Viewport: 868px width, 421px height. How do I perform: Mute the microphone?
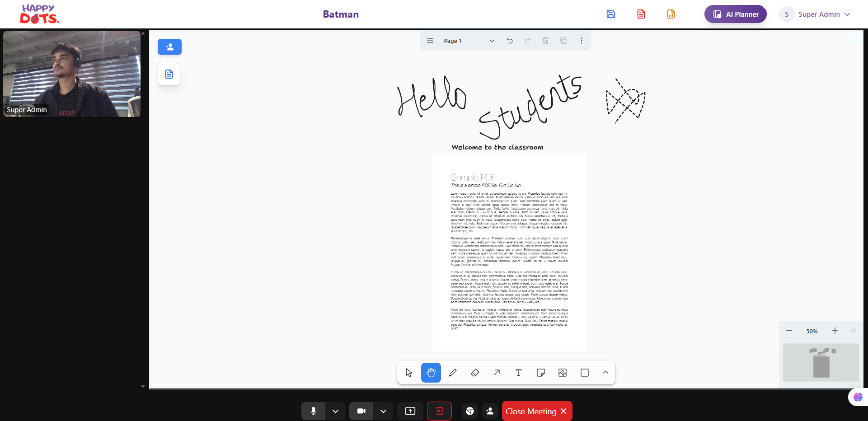tap(313, 411)
